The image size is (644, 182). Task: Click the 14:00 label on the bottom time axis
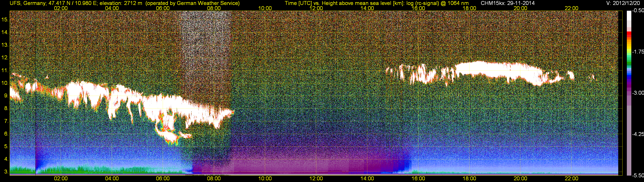[x=367, y=179]
